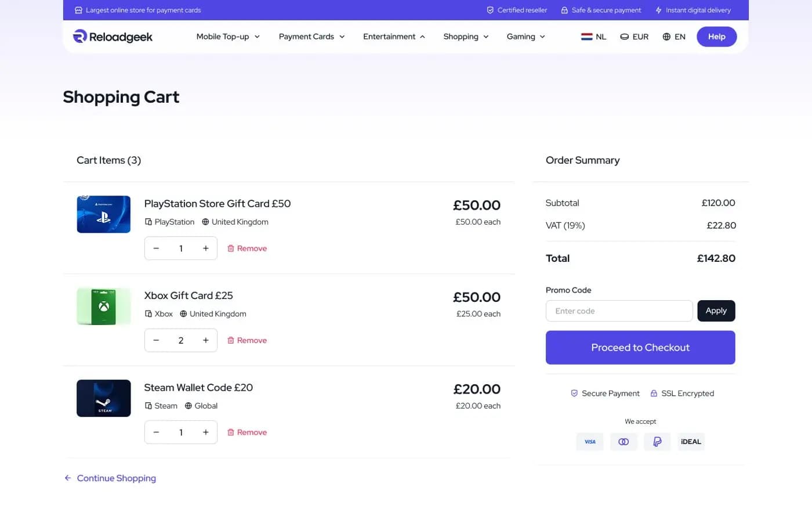Click United Kingdom under PlayStation card
The width and height of the screenshot is (812, 523).
click(x=235, y=222)
